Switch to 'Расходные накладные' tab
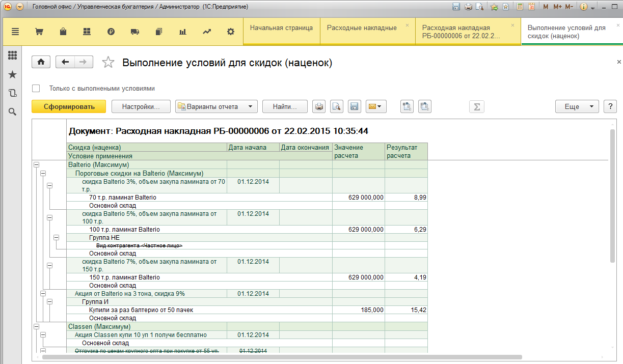The image size is (623, 364). pyautogui.click(x=362, y=28)
